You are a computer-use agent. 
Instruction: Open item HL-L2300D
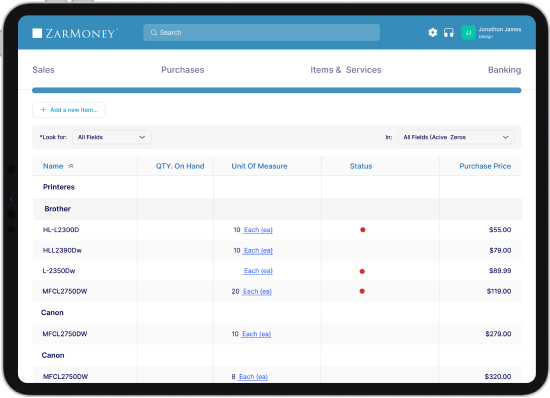pos(61,230)
